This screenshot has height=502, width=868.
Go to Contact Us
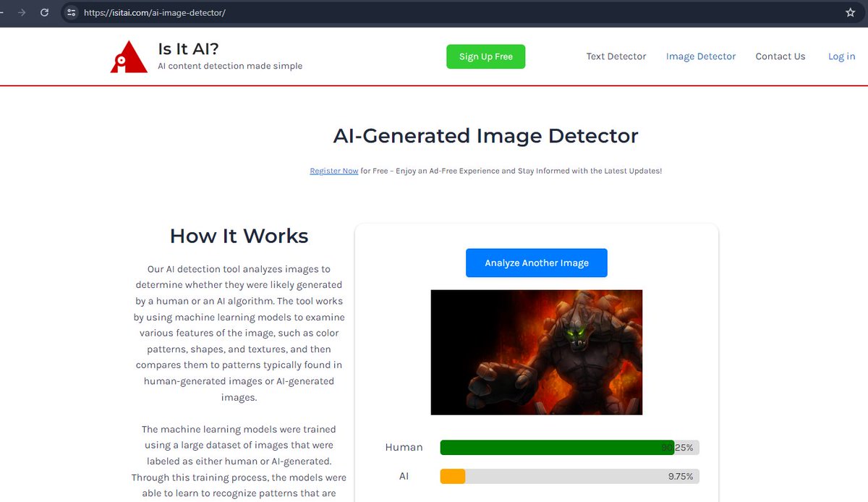pyautogui.click(x=780, y=56)
